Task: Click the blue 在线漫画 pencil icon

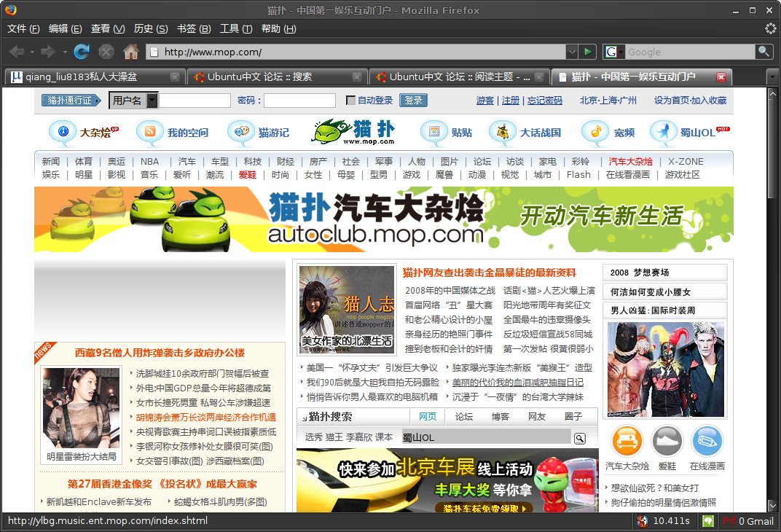Action: (x=707, y=441)
